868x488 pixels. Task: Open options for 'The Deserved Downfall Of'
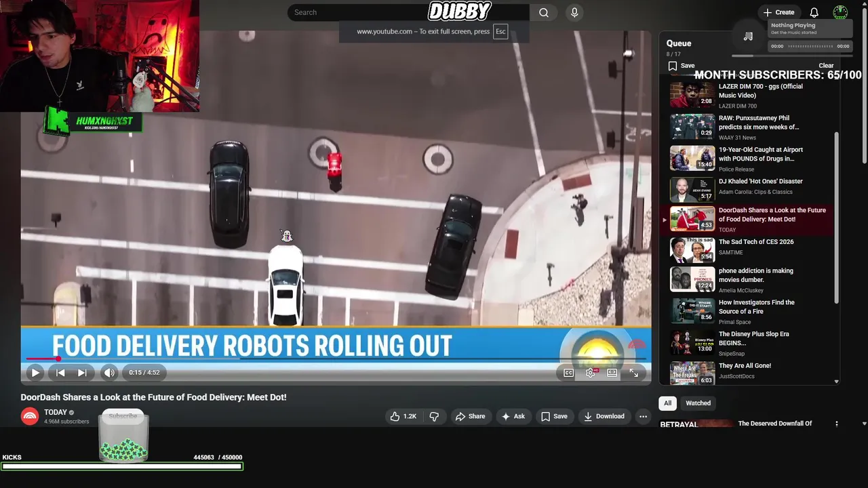[x=836, y=424]
